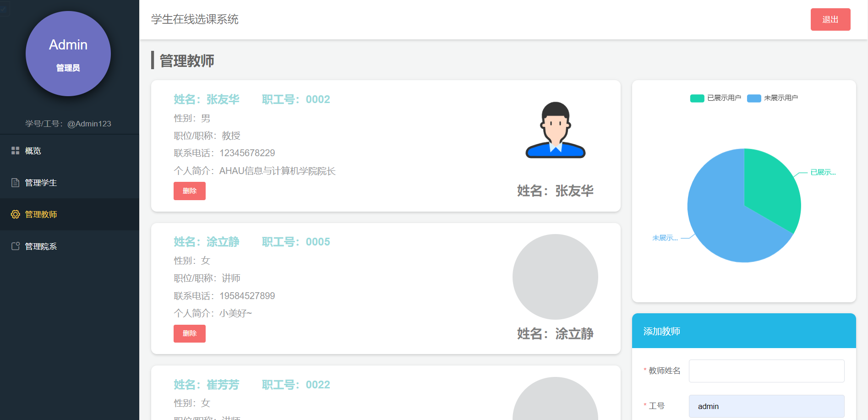Click the 个人简介：小美好~ text

213,313
